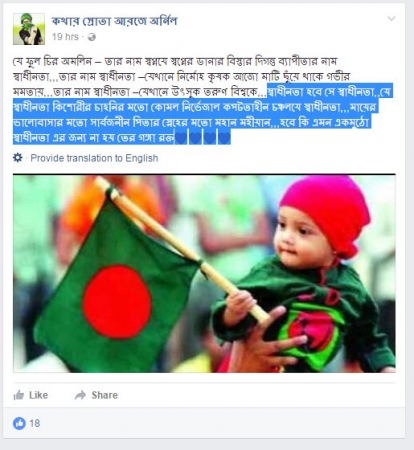The height and width of the screenshot is (450, 414).
Task: Click the Like text label
Action: (38, 395)
